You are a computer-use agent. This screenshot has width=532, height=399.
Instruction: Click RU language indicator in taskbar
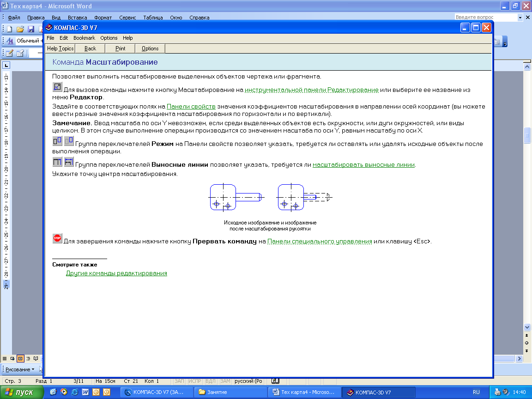point(477,392)
